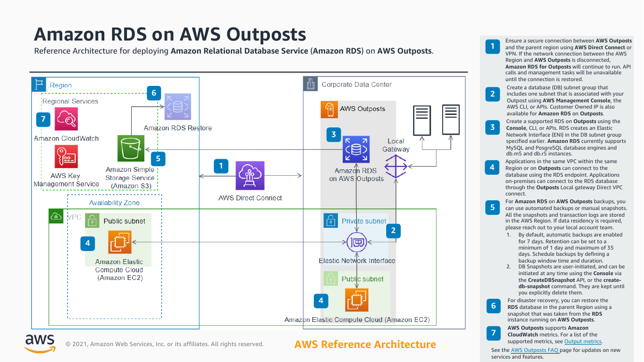
Task: Select the VPC cloud lock icon
Action: (56, 216)
